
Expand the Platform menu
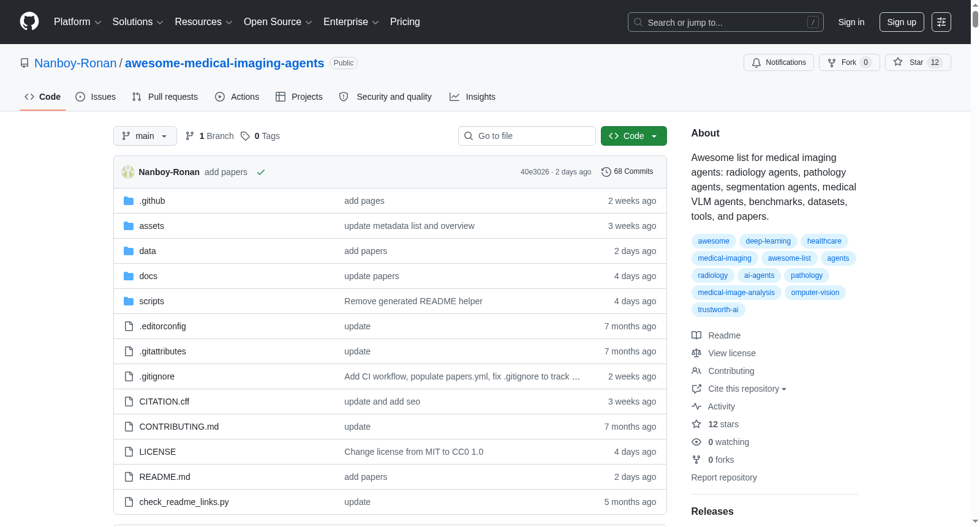tap(77, 22)
